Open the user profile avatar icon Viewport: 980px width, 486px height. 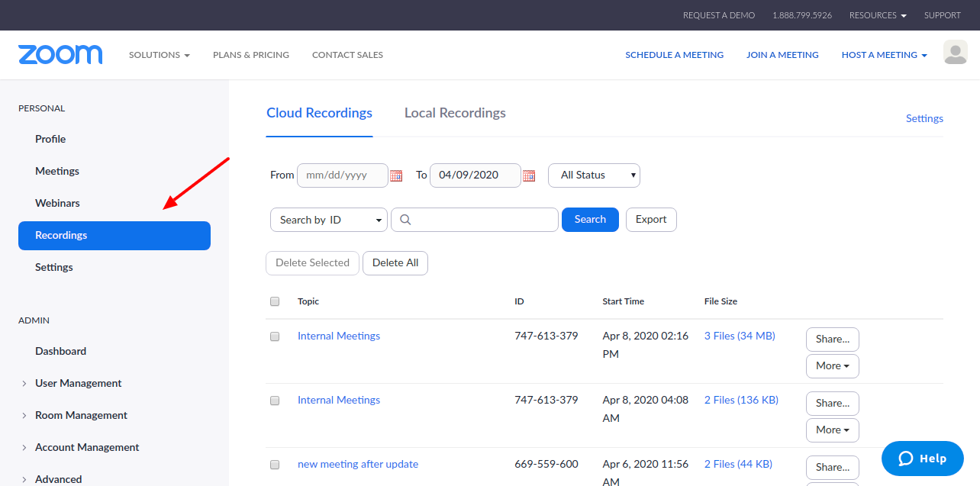point(956,53)
